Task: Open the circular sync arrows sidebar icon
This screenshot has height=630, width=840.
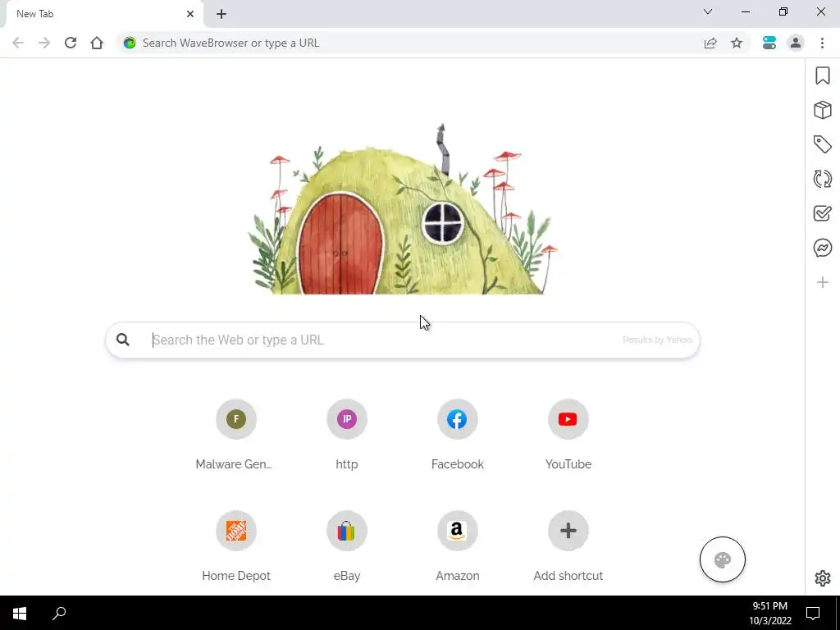Action: pos(822,178)
